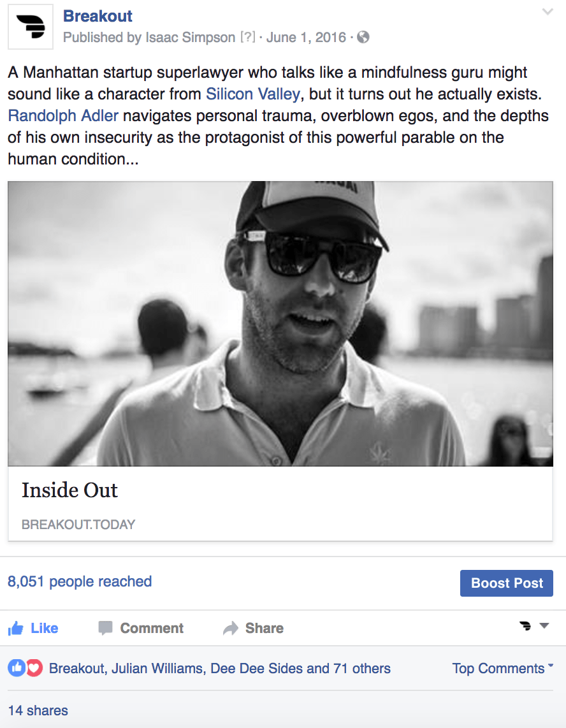Image resolution: width=566 pixels, height=728 pixels.
Task: Click the Breakout page logo avatar
Action: click(31, 27)
